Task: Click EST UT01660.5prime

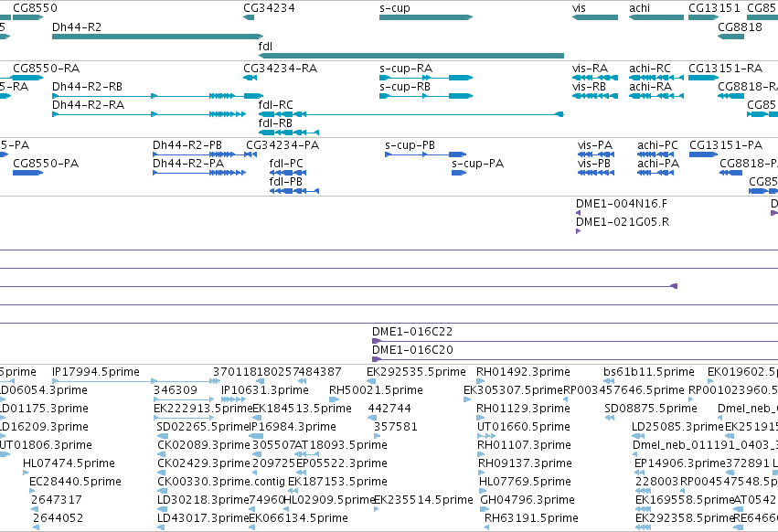Action: click(524, 427)
